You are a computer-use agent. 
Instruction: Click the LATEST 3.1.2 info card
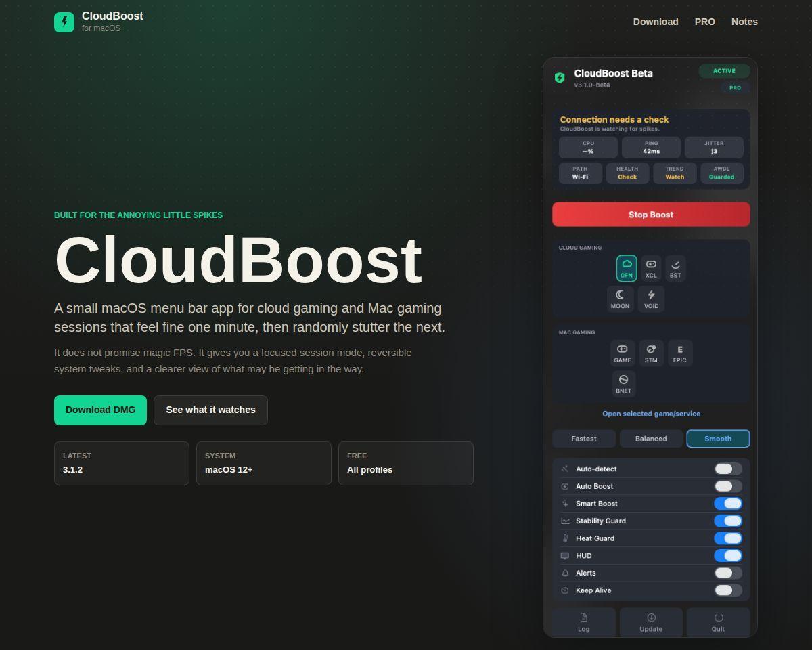coord(122,464)
